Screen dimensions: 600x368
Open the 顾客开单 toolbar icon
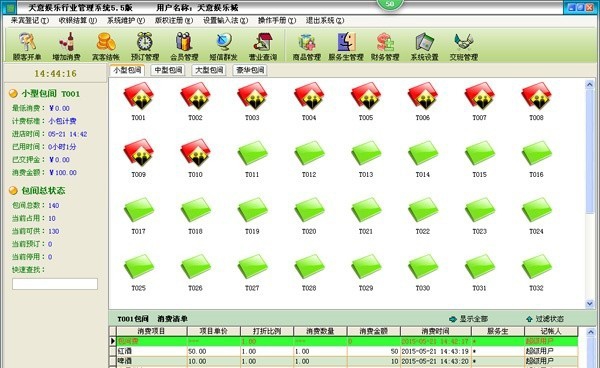point(27,47)
